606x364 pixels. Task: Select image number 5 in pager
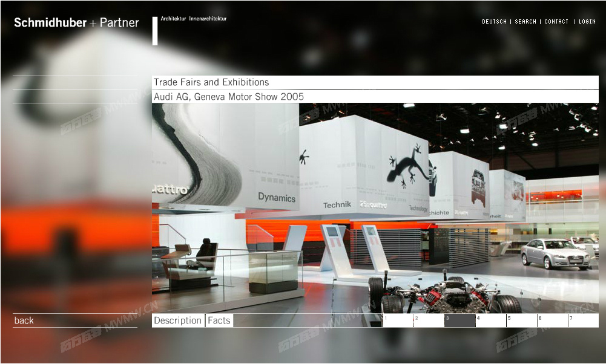pos(522,320)
